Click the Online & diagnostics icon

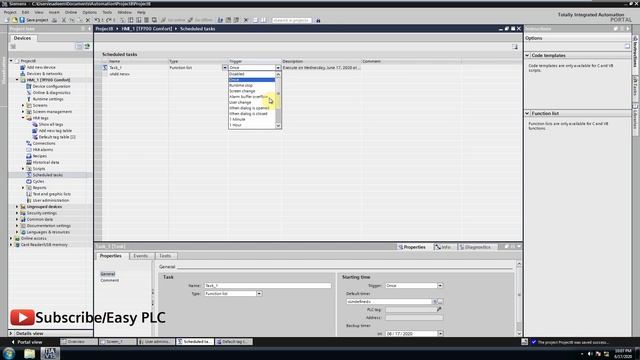point(29,93)
